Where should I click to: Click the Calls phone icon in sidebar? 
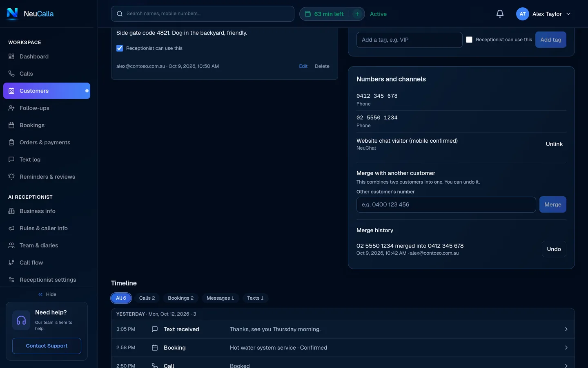coord(11,74)
